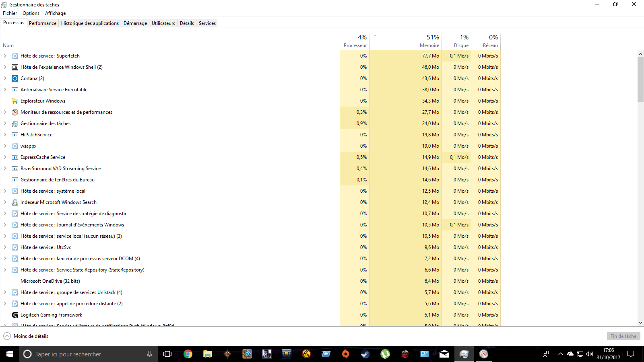Switch to the Performance tab
644x362 pixels.
point(43,23)
